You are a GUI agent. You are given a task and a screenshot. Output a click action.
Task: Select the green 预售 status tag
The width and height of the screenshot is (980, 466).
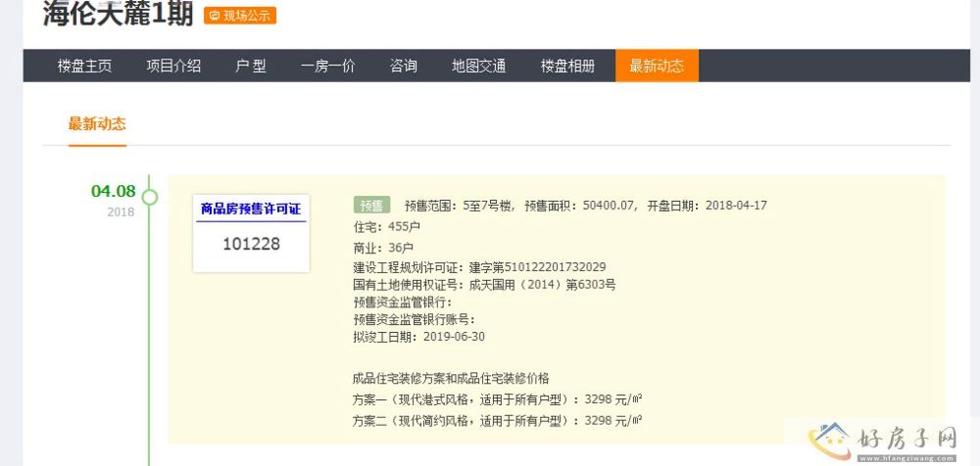(x=371, y=206)
